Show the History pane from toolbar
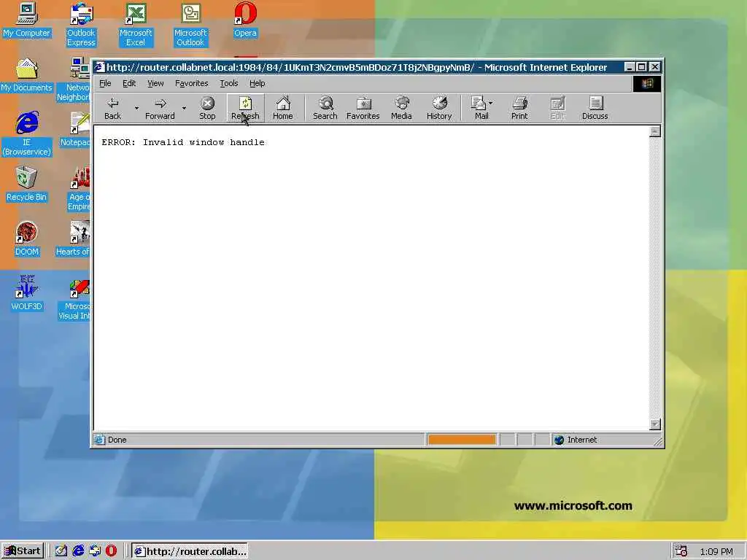Screen dimensions: 747x560 click(x=439, y=109)
